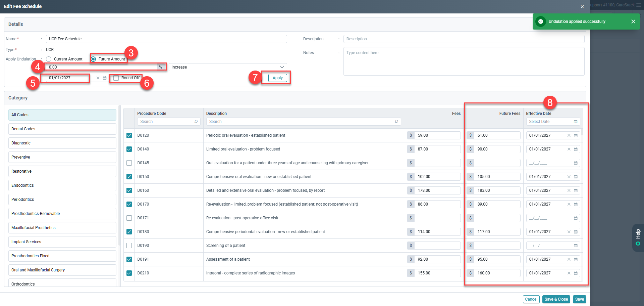This screenshot has height=306, width=644.
Task: Close the Edit Fee Schedule dialog
Action: pos(582,7)
